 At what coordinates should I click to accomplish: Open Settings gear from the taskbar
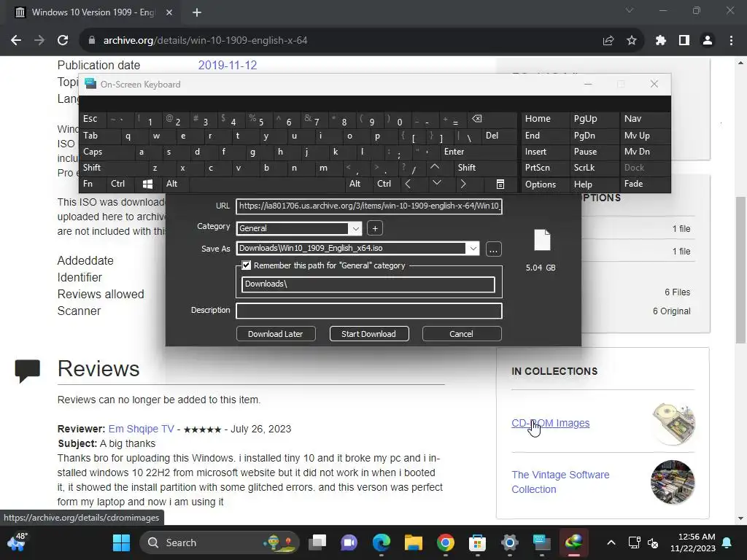click(510, 542)
